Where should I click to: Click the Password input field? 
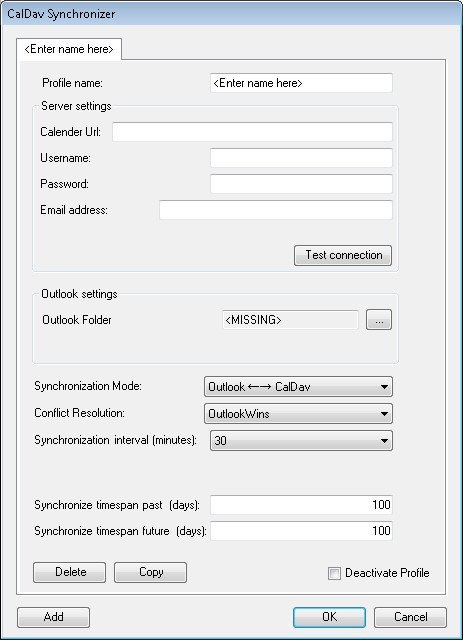click(301, 184)
